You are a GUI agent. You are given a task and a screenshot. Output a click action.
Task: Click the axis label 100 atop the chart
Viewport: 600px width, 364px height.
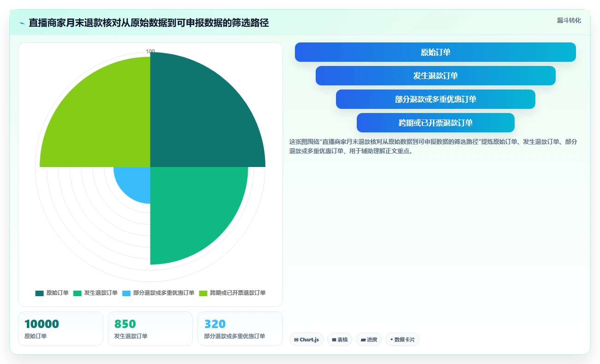coord(150,52)
